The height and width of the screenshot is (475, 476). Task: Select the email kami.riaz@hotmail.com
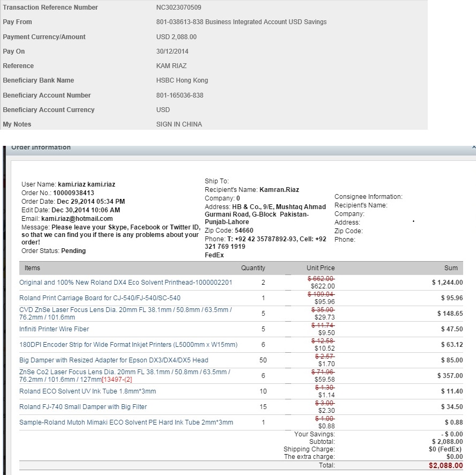(77, 219)
